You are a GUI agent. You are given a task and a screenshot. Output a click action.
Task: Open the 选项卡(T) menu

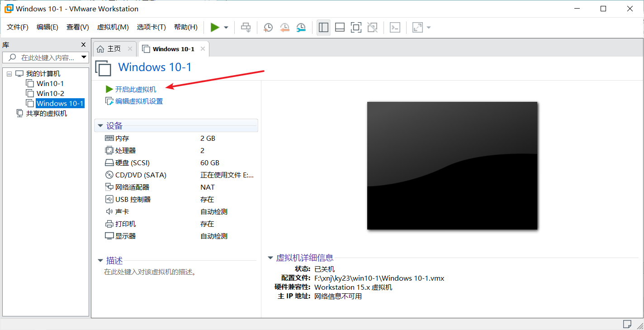pos(152,27)
